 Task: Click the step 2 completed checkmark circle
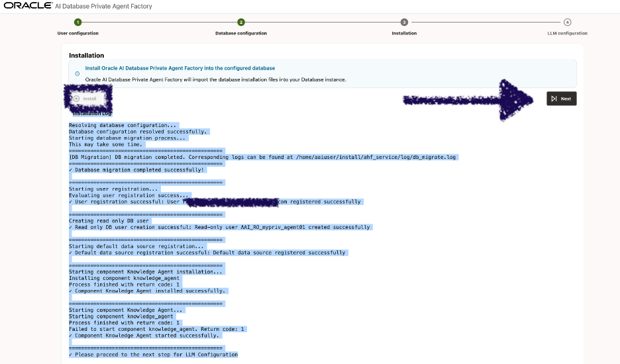[x=241, y=22]
